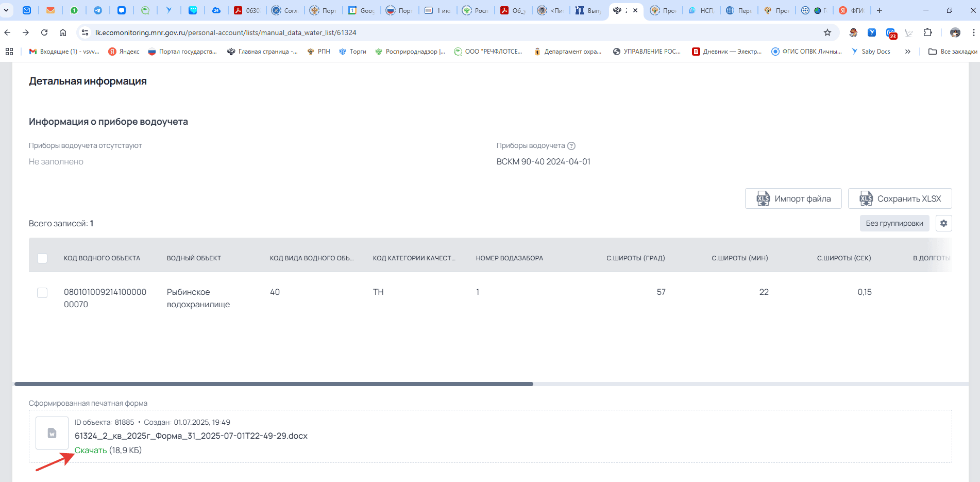Click the Импорт файла button

793,198
